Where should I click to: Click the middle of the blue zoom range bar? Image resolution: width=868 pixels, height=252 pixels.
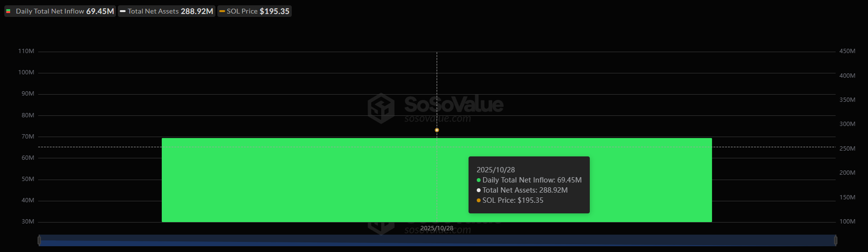pos(437,240)
